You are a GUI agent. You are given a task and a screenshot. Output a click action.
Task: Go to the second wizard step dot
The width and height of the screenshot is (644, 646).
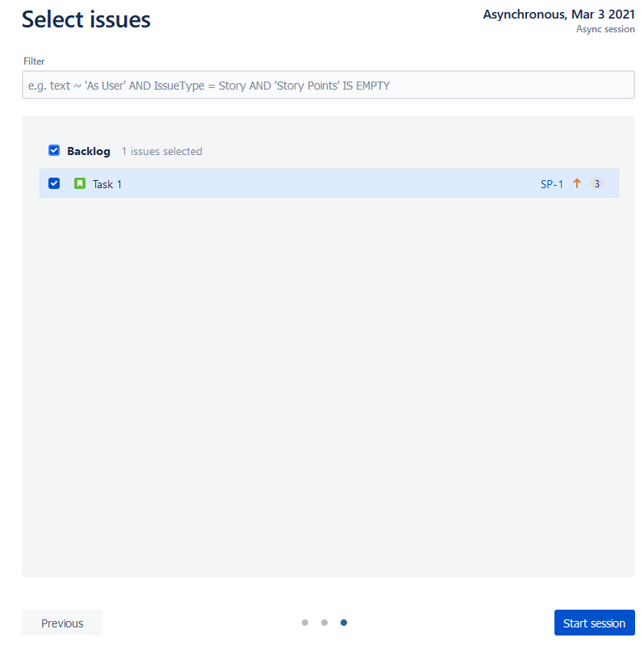pyautogui.click(x=324, y=623)
